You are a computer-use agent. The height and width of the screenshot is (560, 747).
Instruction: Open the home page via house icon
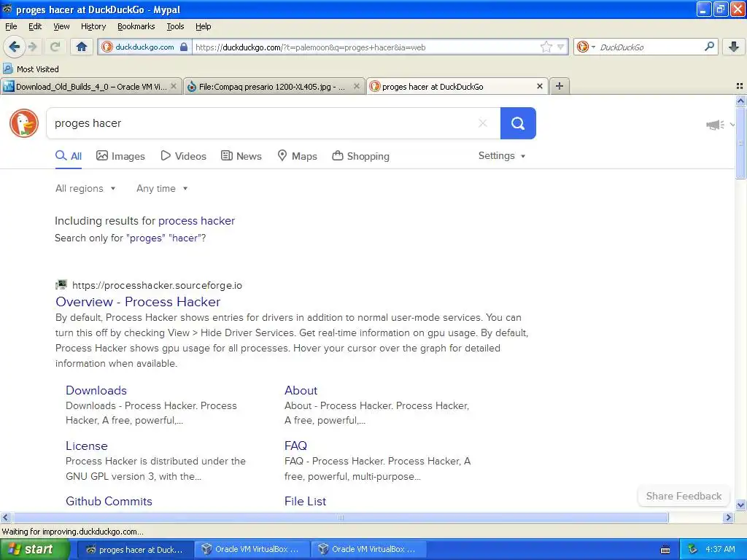[82, 47]
